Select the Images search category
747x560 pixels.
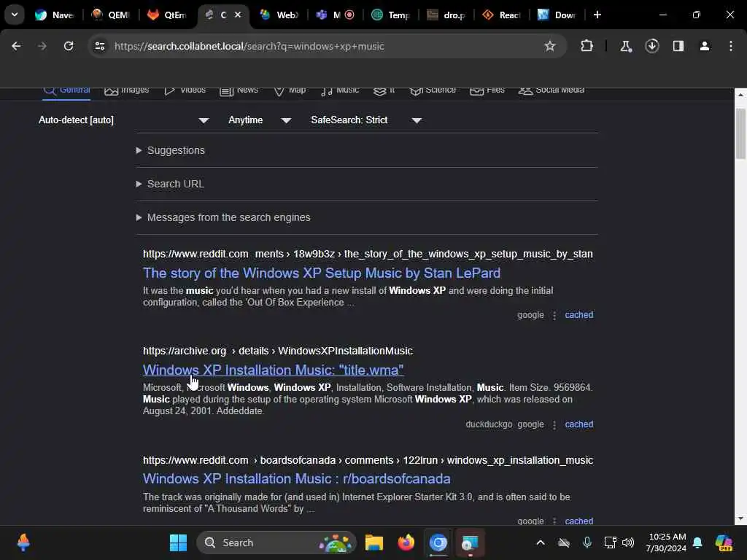tap(127, 90)
